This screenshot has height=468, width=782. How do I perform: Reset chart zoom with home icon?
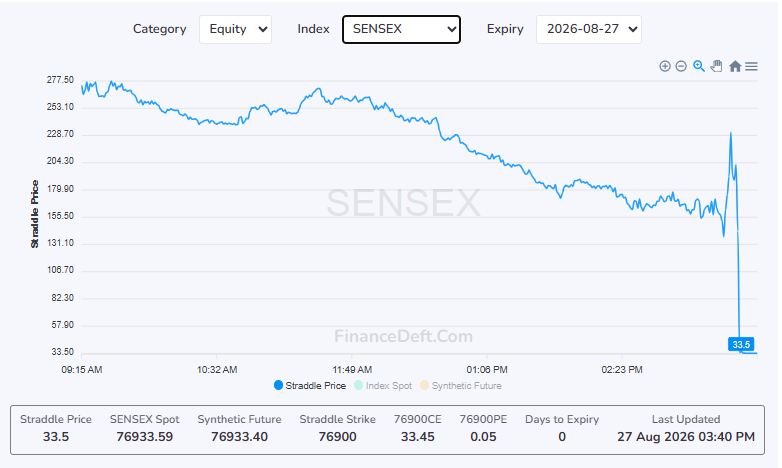click(735, 66)
